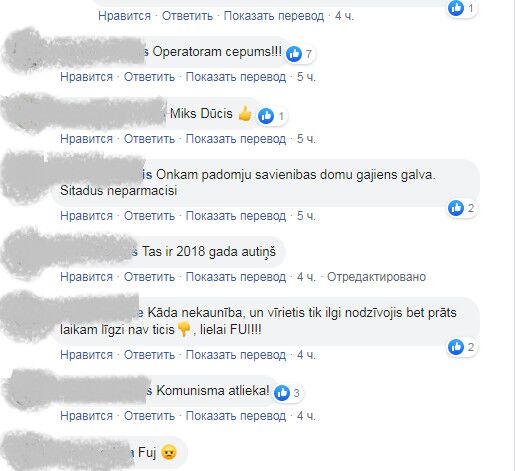Screen dimensions: 515x471
Task: Click the sad face emoji after 'Fuj'
Action: [169, 452]
